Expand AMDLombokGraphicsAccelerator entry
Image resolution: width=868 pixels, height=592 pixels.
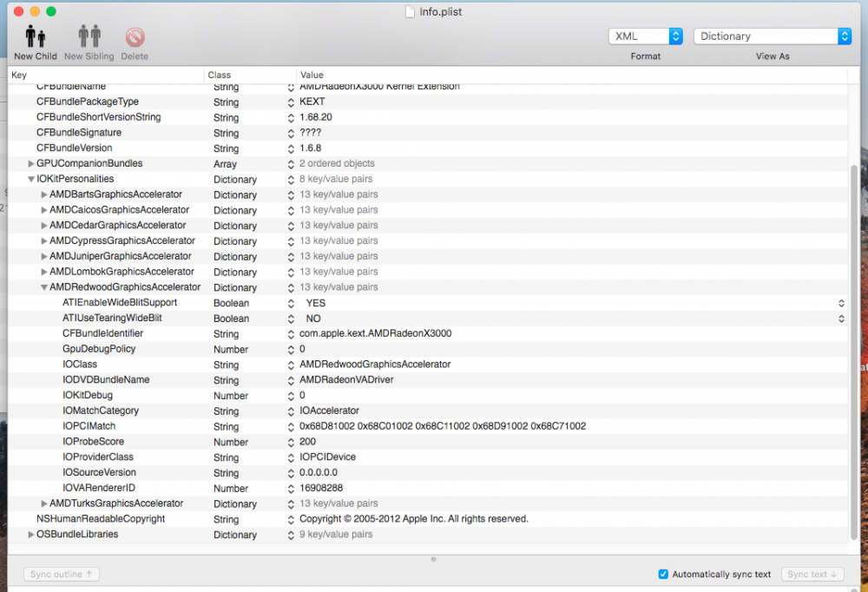coord(43,273)
